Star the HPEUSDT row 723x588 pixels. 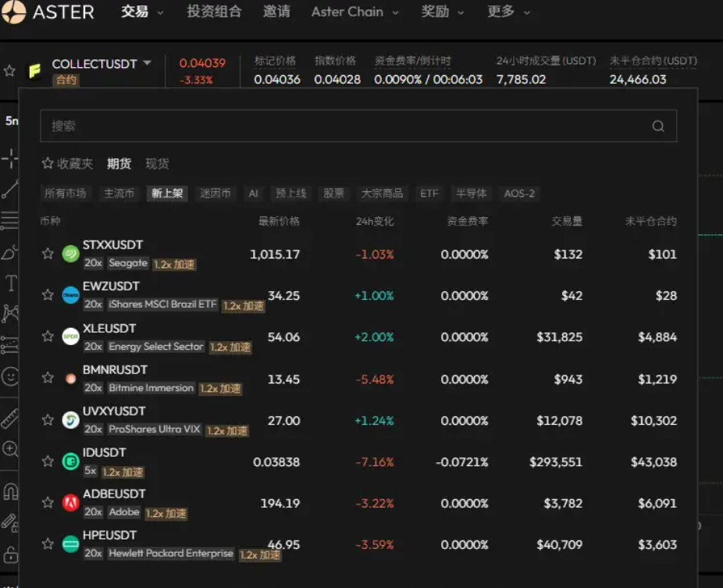coord(48,544)
